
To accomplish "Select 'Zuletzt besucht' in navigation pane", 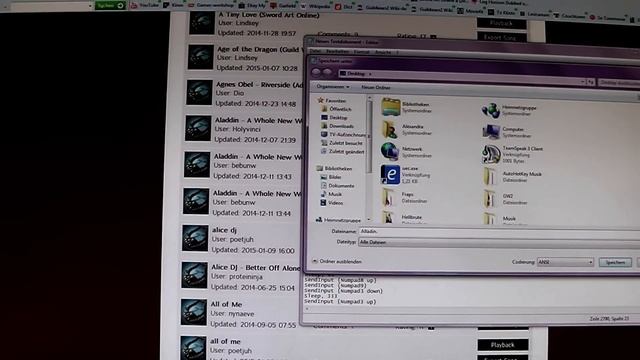I will point(342,143).
